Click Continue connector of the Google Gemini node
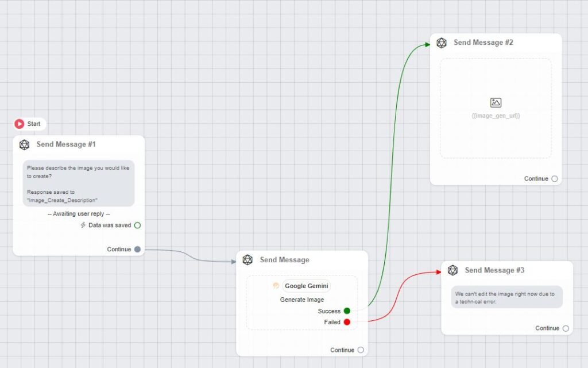Screen dimensions: 588x368 coord(361,350)
